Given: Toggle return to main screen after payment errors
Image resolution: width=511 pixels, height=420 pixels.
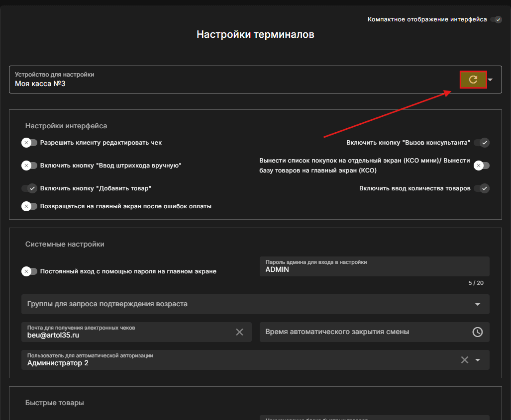Looking at the screenshot, I should coord(29,206).
